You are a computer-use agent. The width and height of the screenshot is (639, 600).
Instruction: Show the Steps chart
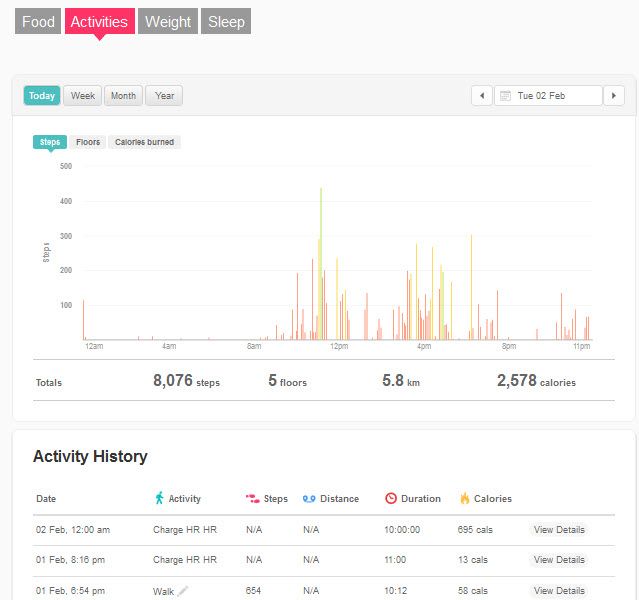click(50, 142)
